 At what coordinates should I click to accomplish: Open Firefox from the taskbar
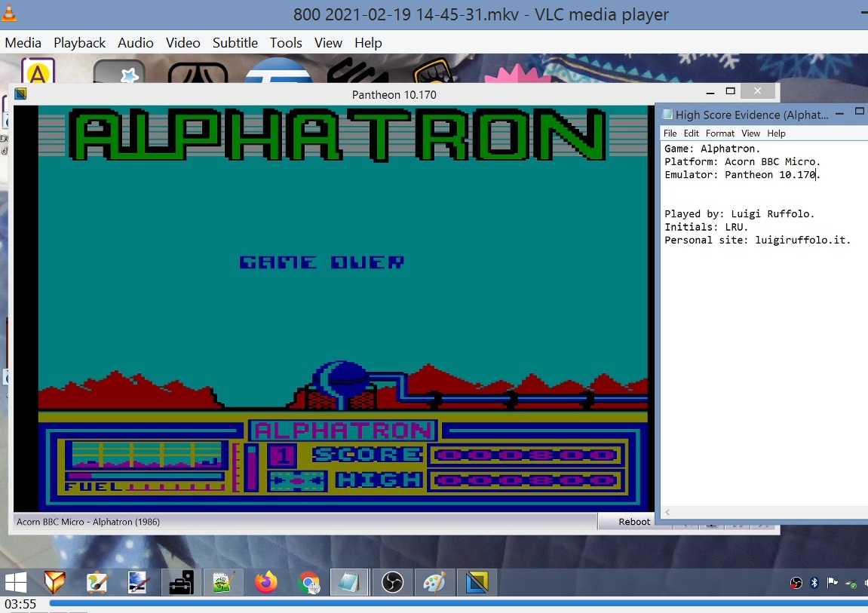265,582
